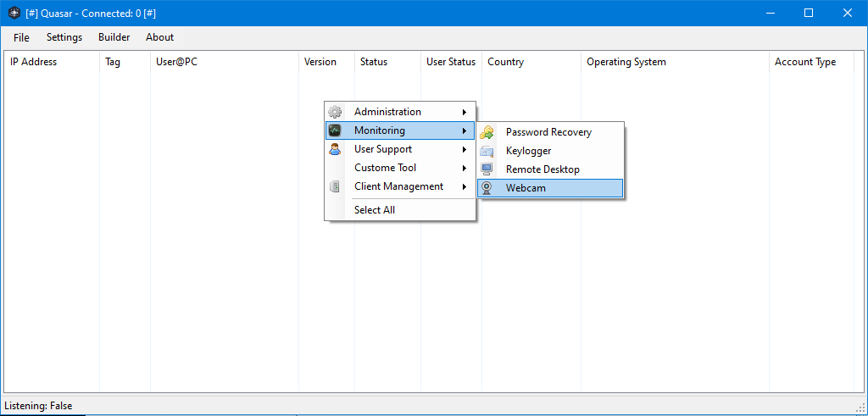Sort by the Tag column header

click(125, 62)
